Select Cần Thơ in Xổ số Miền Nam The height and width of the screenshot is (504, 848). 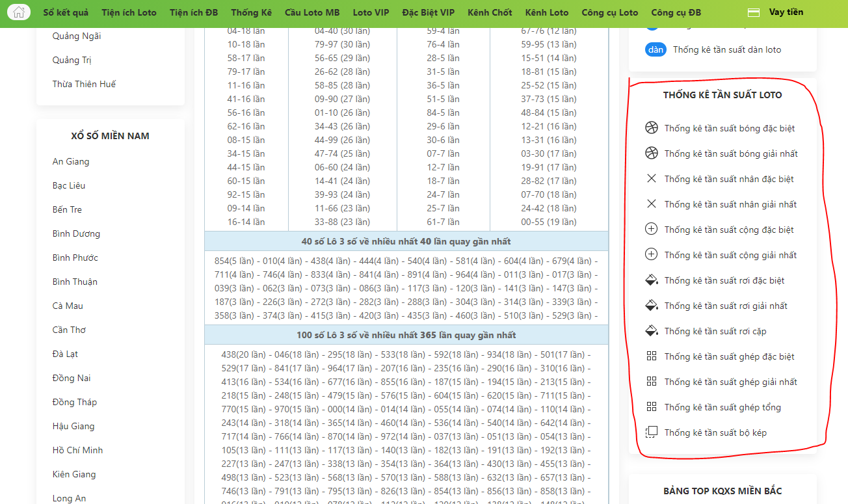[x=69, y=330]
